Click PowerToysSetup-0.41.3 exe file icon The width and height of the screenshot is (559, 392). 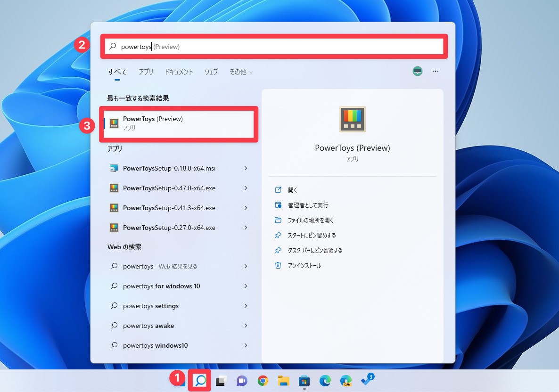coord(114,208)
